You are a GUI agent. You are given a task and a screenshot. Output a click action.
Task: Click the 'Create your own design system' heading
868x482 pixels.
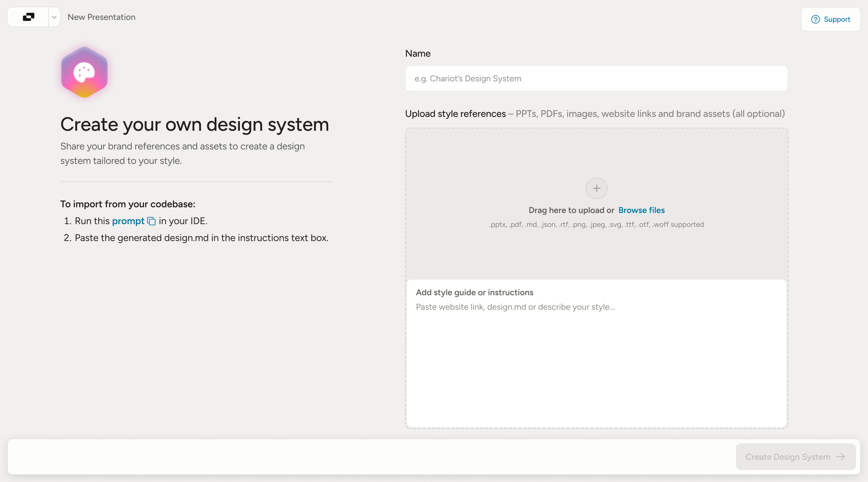click(x=194, y=124)
